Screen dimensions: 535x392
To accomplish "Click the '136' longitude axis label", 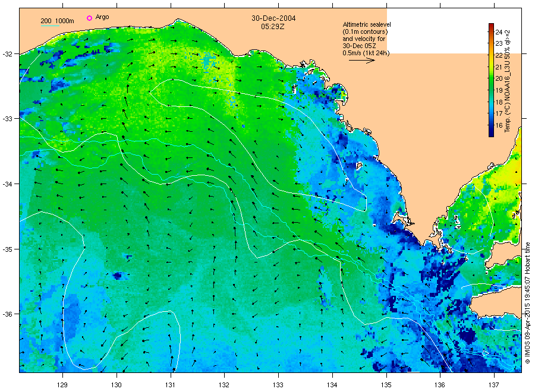I will click(x=440, y=385).
